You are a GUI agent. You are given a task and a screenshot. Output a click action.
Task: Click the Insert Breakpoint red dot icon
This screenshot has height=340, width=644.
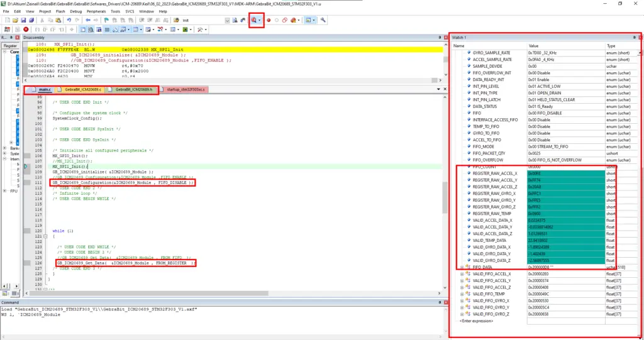point(269,20)
